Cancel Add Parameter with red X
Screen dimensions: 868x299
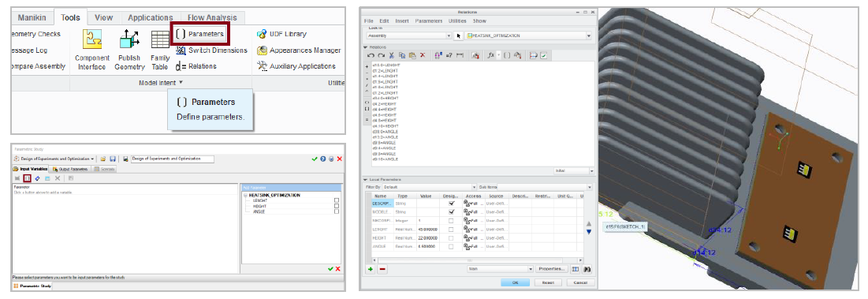point(337,268)
